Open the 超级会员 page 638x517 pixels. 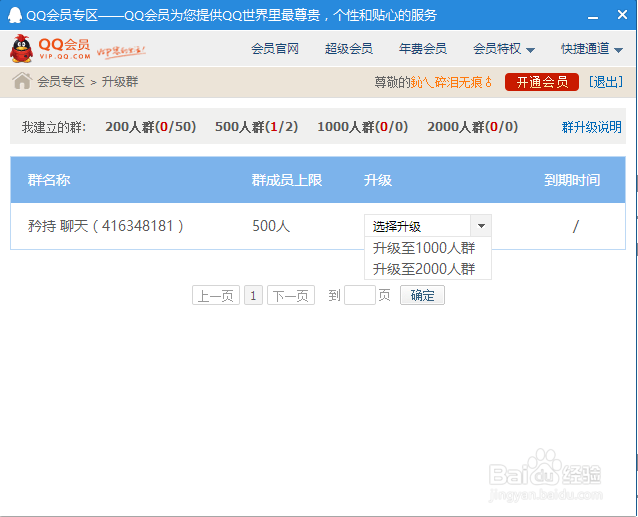click(x=349, y=49)
